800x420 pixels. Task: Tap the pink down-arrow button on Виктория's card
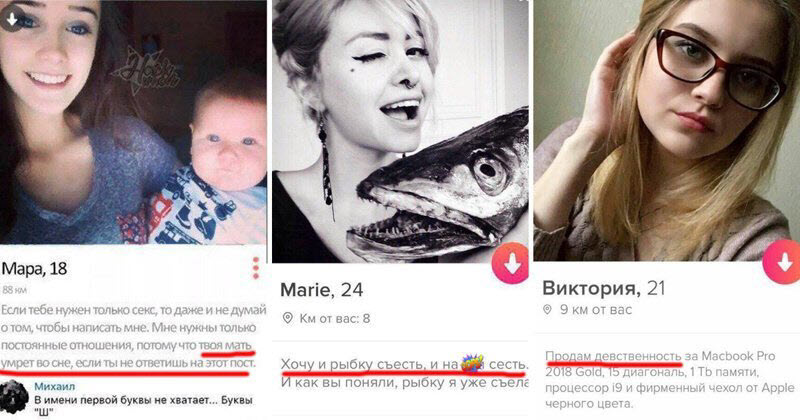click(x=782, y=262)
